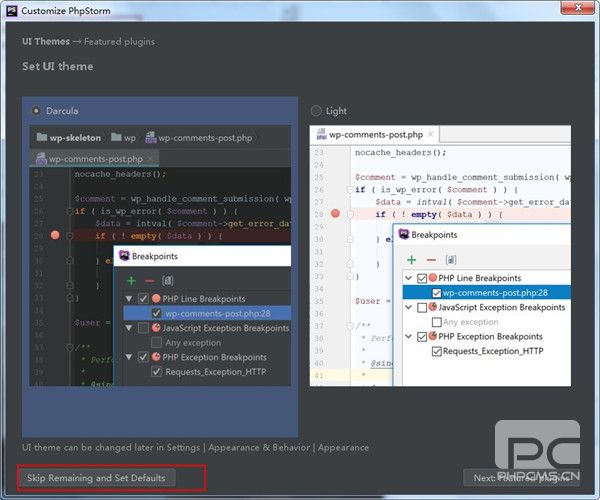The width and height of the screenshot is (600, 500).
Task: Toggle Requests_Exception_HTTP checkbox in Light preview
Action: pyautogui.click(x=437, y=351)
